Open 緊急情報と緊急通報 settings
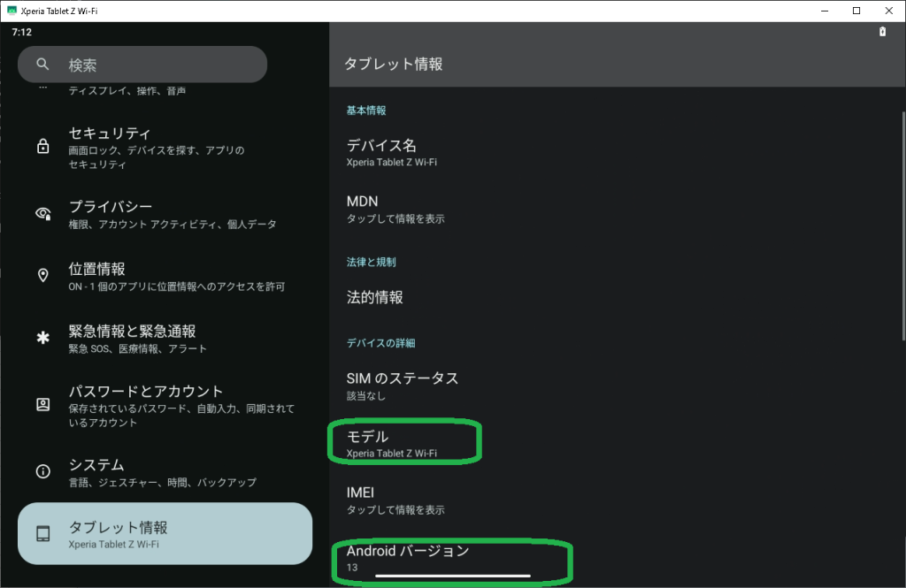The height and width of the screenshot is (588, 906). [x=165, y=339]
